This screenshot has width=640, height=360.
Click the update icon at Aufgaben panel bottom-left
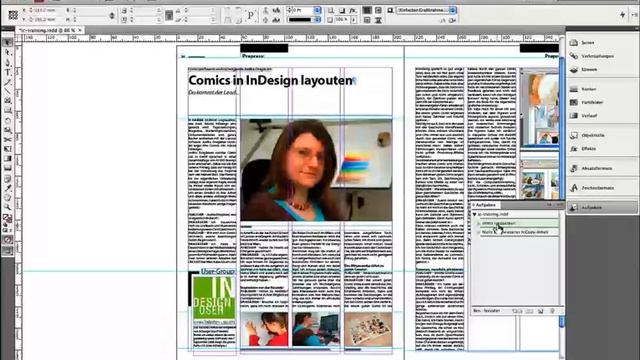coord(517,311)
